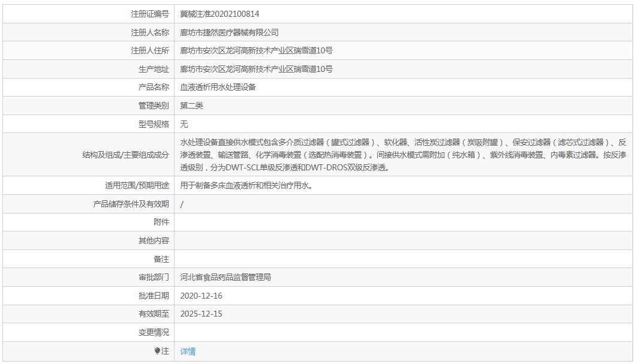635x364 pixels.
Task: Select 第二类 management category value
Action: 191,106
